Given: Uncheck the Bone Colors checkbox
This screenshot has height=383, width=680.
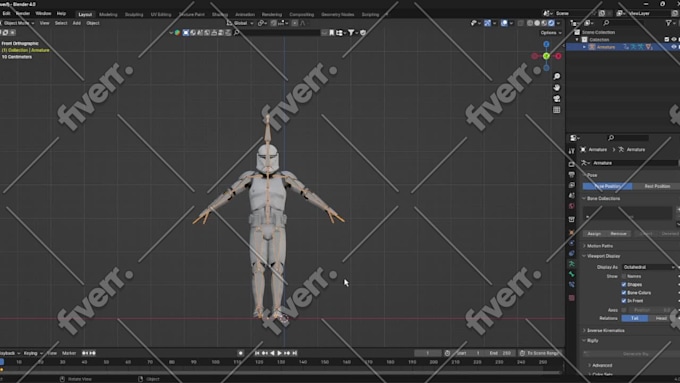Looking at the screenshot, I should click(624, 293).
